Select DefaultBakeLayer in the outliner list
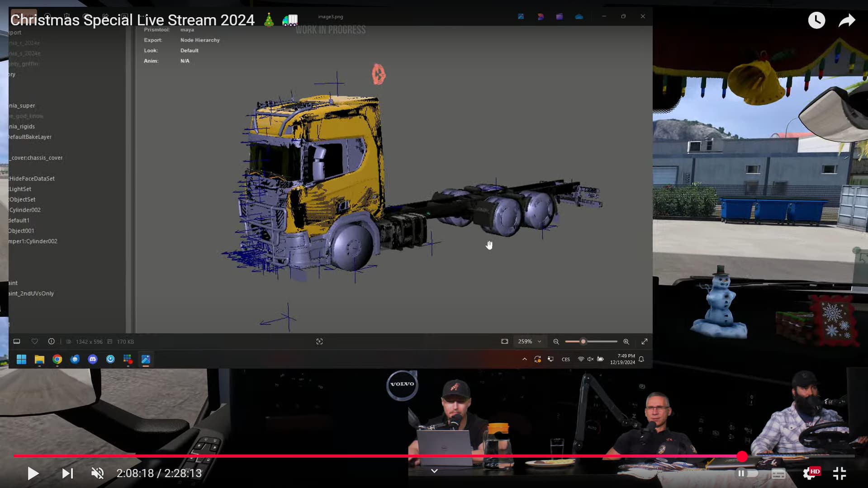868x488 pixels. (x=30, y=137)
